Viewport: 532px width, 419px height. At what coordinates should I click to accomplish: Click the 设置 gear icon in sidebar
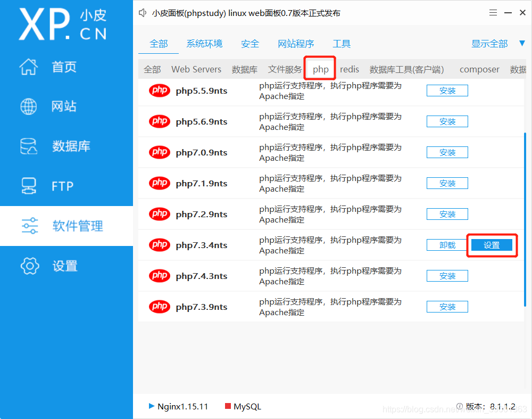(x=30, y=266)
